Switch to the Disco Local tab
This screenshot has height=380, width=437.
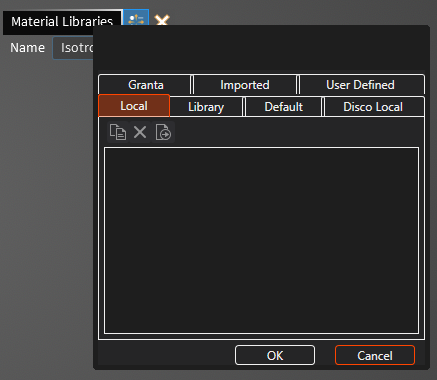click(373, 107)
